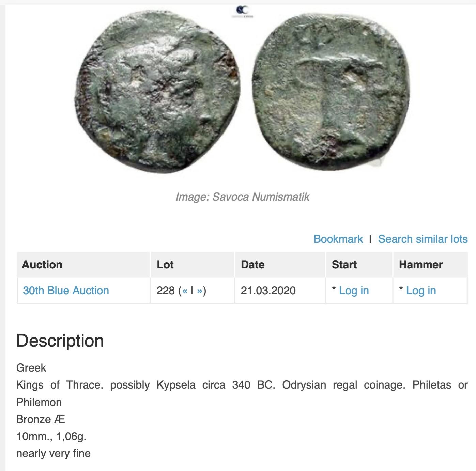Click Log in under Hammer column
This screenshot has width=476, height=471.
[x=421, y=291]
